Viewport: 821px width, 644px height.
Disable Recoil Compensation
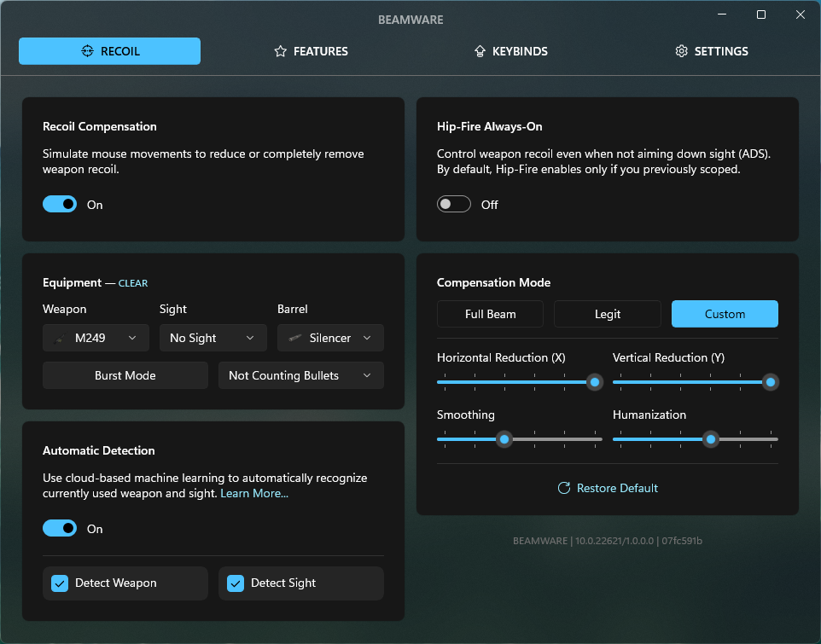click(x=59, y=204)
